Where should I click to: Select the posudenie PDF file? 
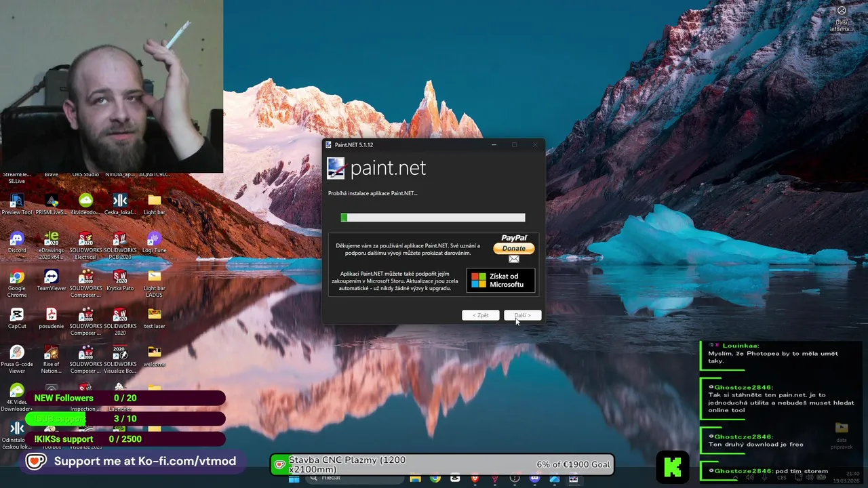point(52,318)
